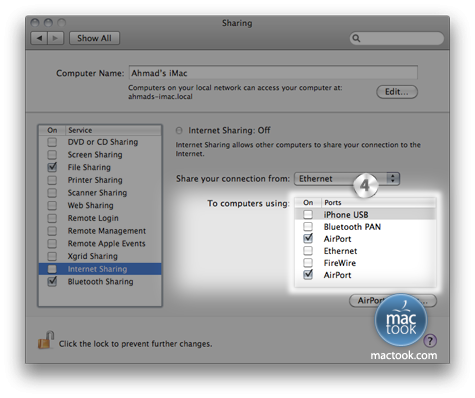This screenshot has width=475, height=398.
Task: Click the padlock icon to prevent changes
Action: click(x=46, y=340)
